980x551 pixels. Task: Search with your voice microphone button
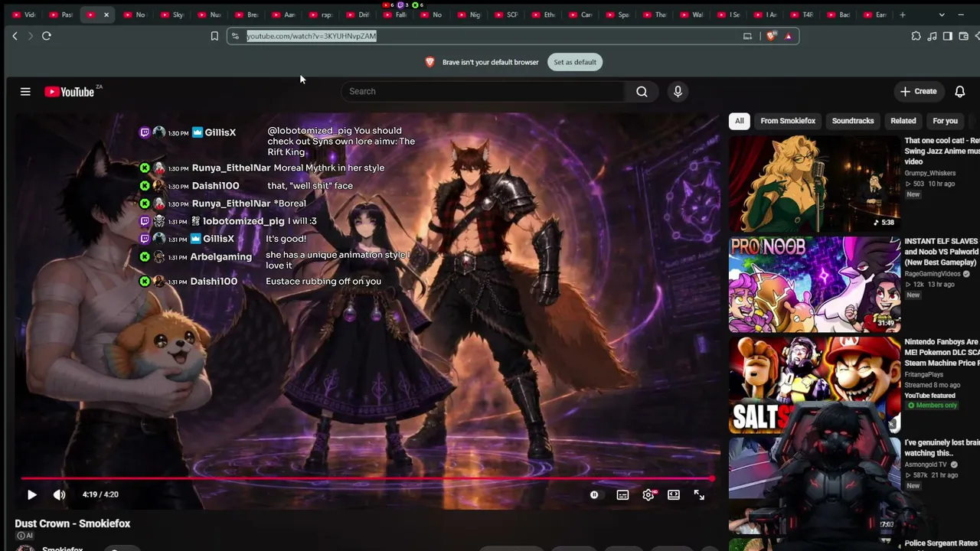[x=678, y=92]
